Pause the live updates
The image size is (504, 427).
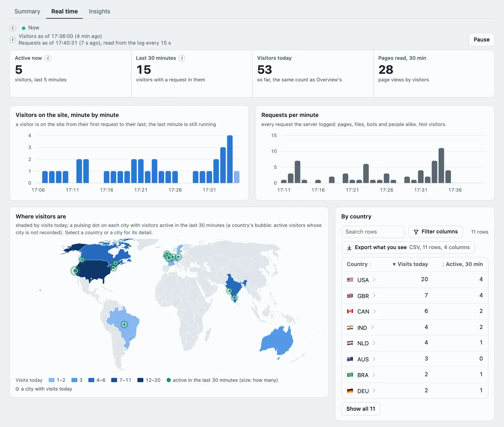(x=481, y=40)
